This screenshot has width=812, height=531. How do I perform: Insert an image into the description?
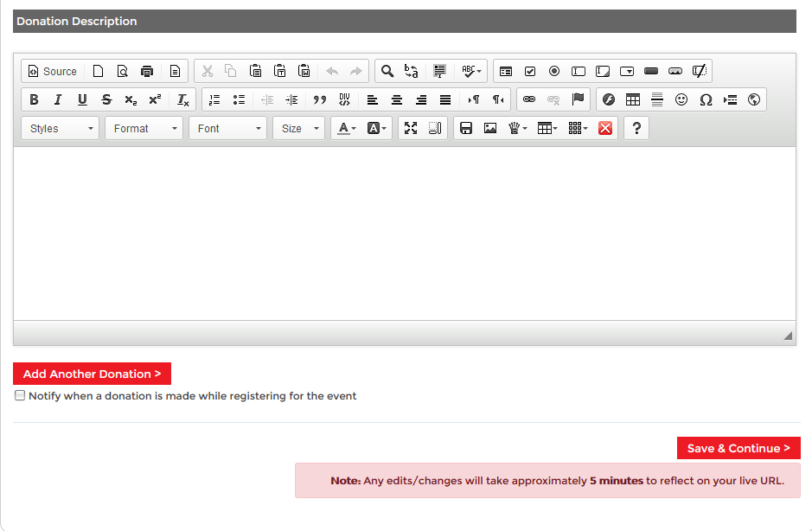coord(490,128)
